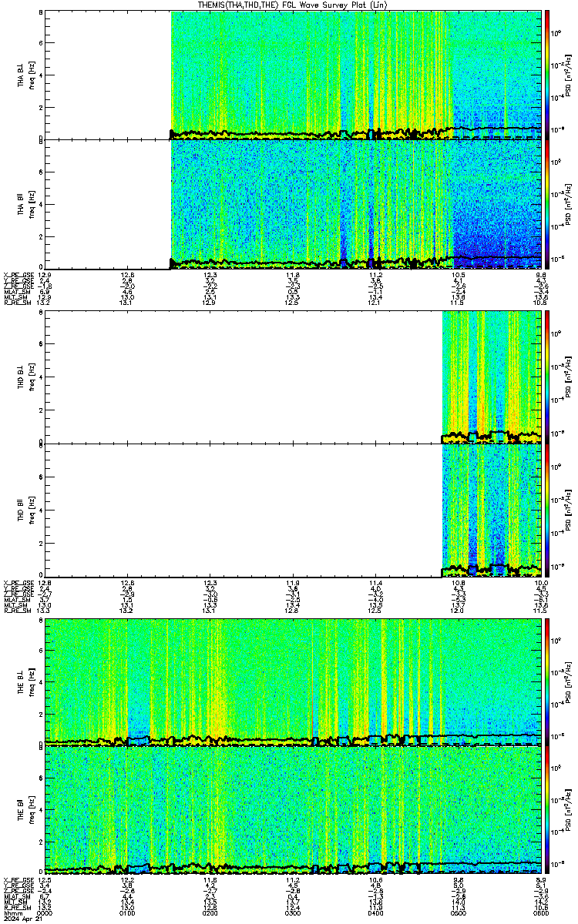Click the PSD [nT²/Hz] label of the THA B-perpendicular panel
This screenshot has width=578, height=924.
point(568,75)
